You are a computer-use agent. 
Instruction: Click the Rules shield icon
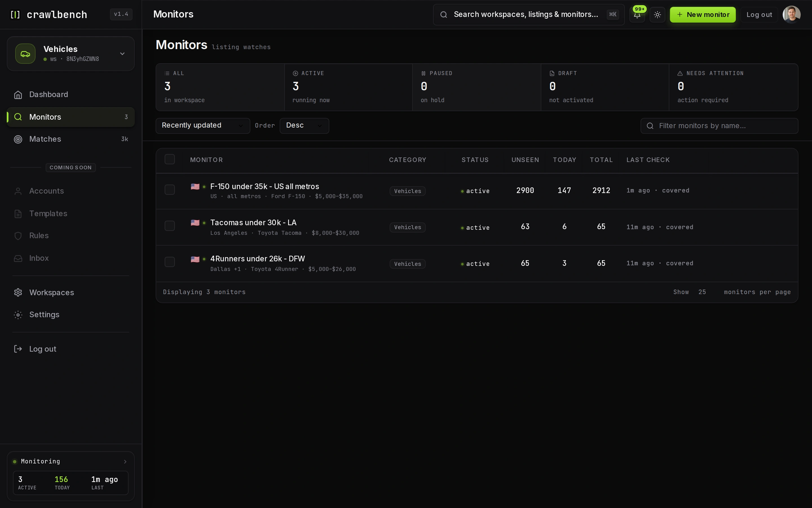click(18, 236)
